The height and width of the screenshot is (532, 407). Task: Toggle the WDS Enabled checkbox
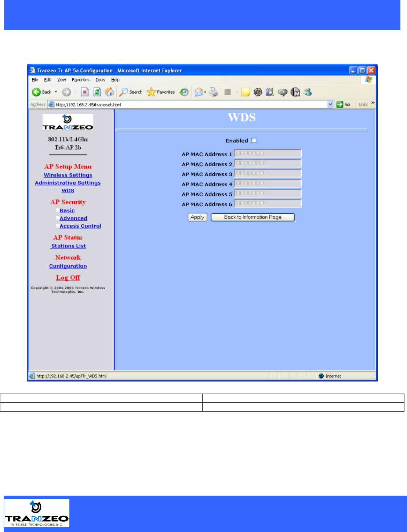click(254, 141)
